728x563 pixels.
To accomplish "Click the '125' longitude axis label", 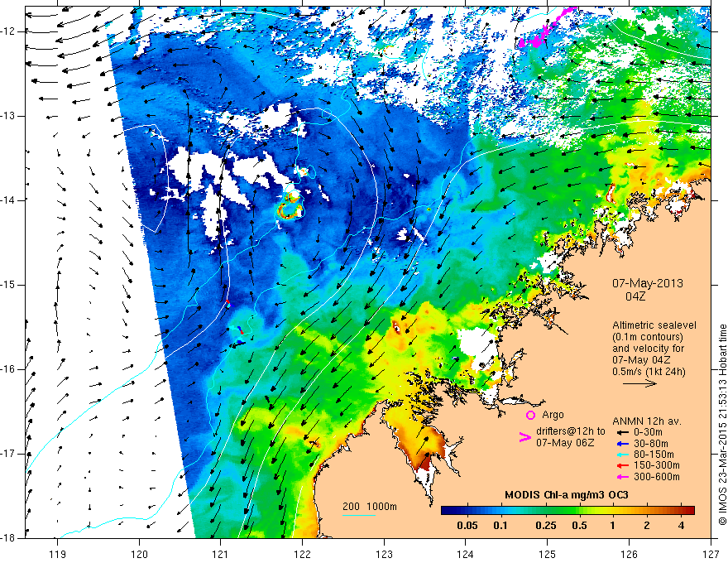I will 548,554.
